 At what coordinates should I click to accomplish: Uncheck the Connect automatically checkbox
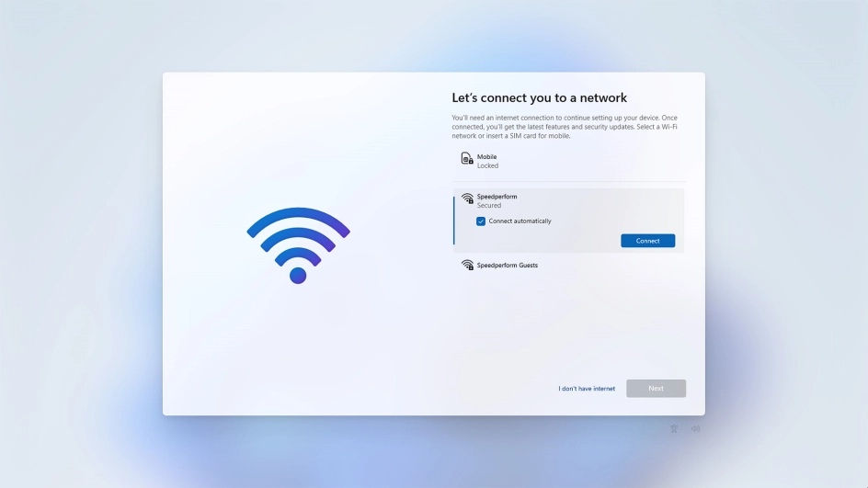pyautogui.click(x=481, y=221)
